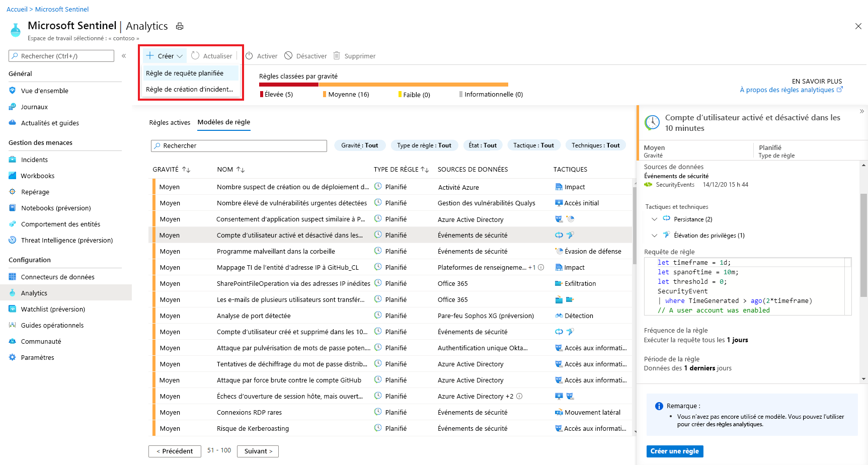
Task: Click Désactiver in the toolbar
Action: tap(305, 56)
